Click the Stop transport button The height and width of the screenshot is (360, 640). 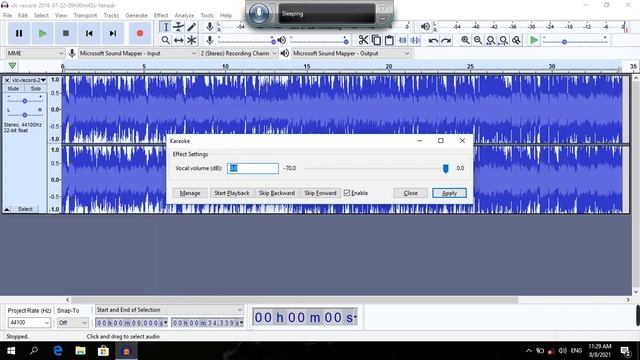65,33
